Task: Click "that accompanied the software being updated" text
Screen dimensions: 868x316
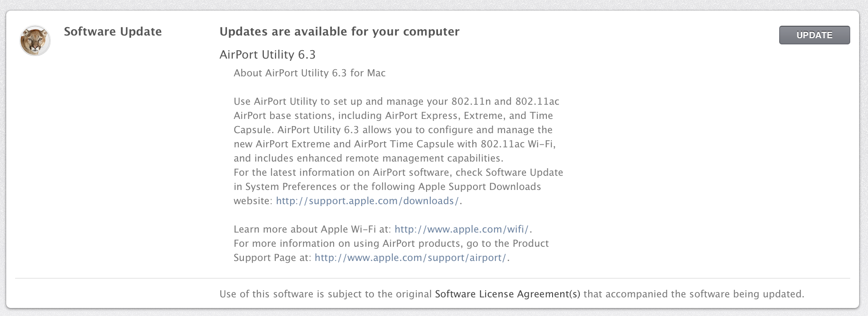Action: click(x=693, y=294)
